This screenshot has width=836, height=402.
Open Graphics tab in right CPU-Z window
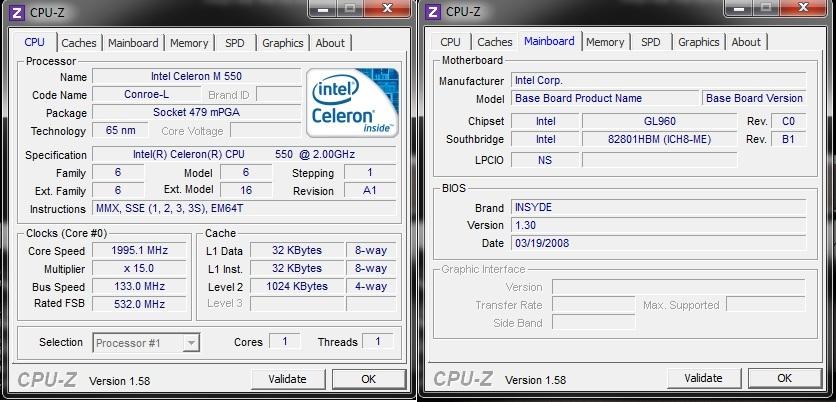[x=699, y=42]
